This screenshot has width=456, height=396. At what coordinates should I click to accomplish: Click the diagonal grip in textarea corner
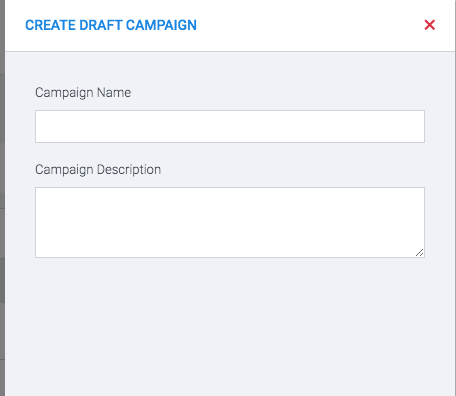[x=420, y=253]
